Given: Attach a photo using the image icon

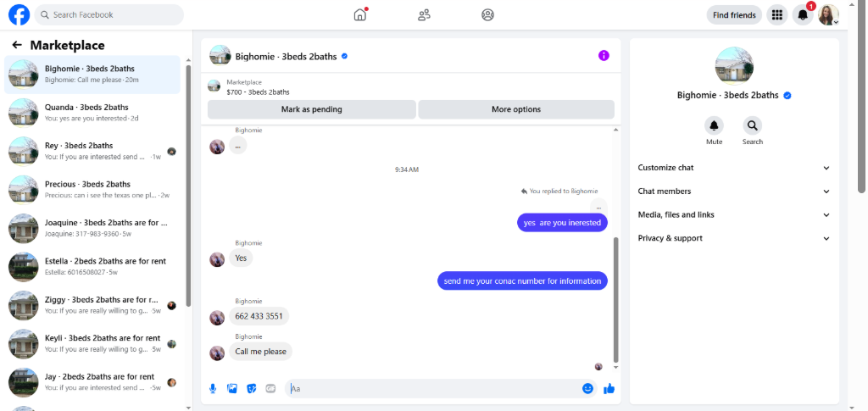Looking at the screenshot, I should click(x=232, y=389).
